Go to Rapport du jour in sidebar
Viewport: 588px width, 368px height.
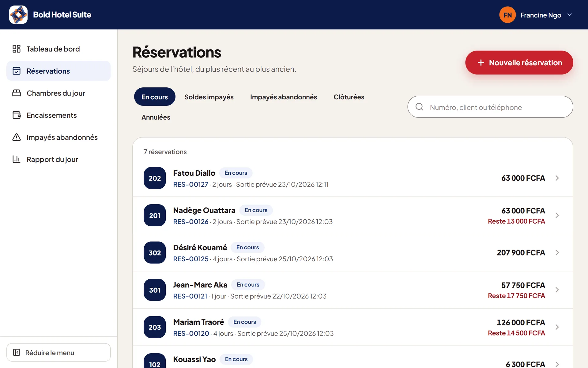click(58, 159)
